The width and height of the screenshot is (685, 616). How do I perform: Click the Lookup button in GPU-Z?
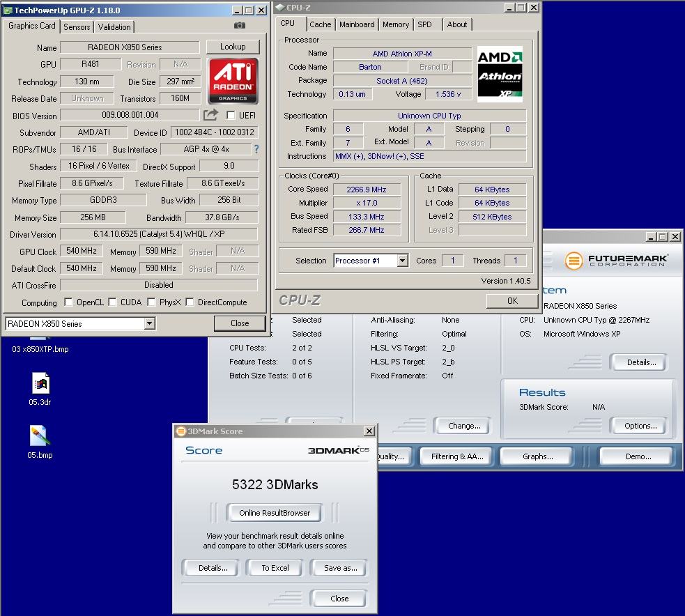tap(233, 47)
